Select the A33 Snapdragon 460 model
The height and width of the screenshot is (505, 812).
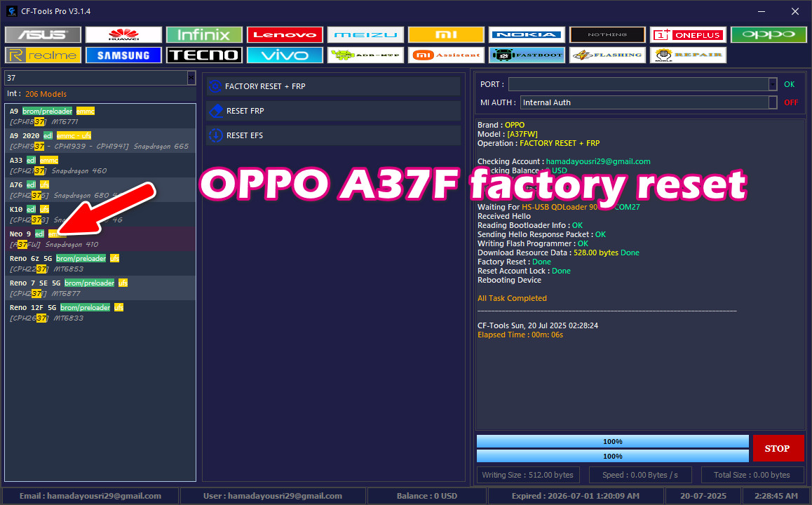click(x=100, y=166)
